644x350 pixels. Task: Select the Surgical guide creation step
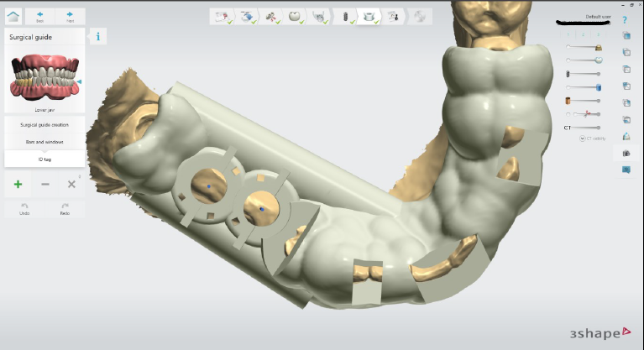click(45, 124)
